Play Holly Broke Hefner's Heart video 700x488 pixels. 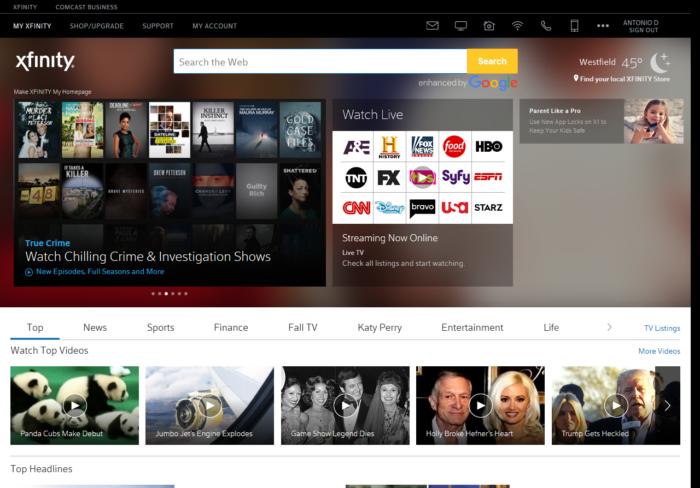click(x=480, y=405)
